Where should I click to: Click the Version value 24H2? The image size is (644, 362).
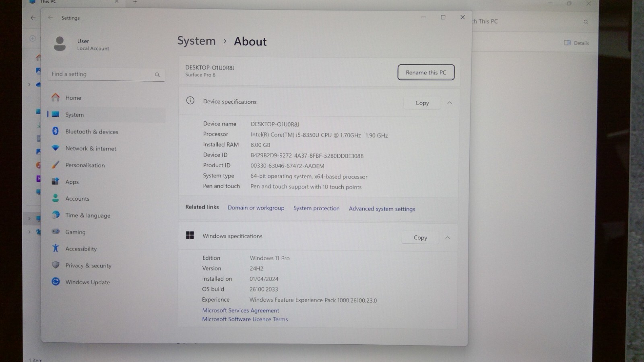pos(256,268)
